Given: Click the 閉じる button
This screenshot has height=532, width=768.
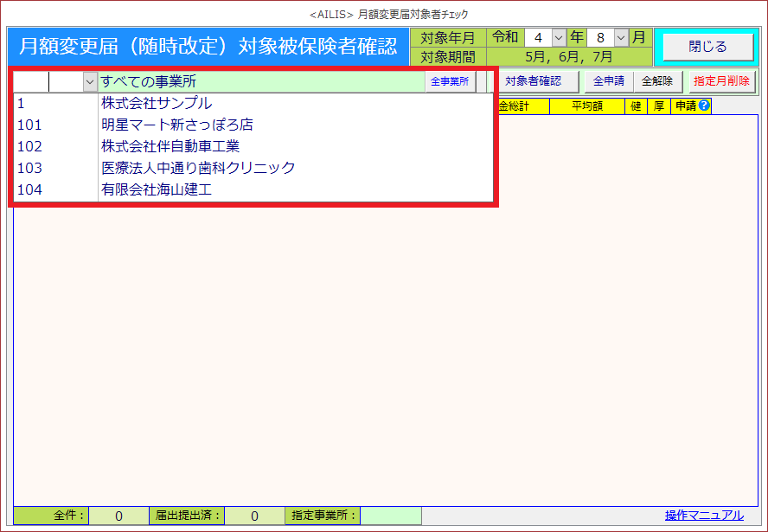Looking at the screenshot, I should pos(707,47).
